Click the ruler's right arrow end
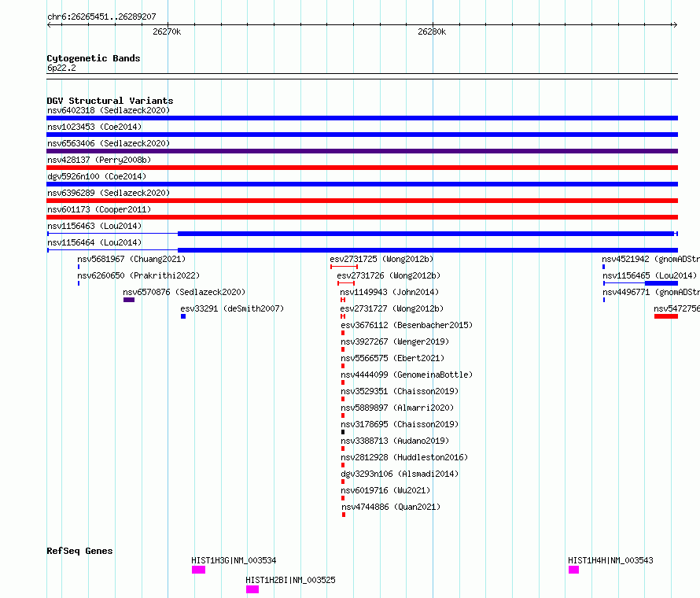 (x=675, y=24)
